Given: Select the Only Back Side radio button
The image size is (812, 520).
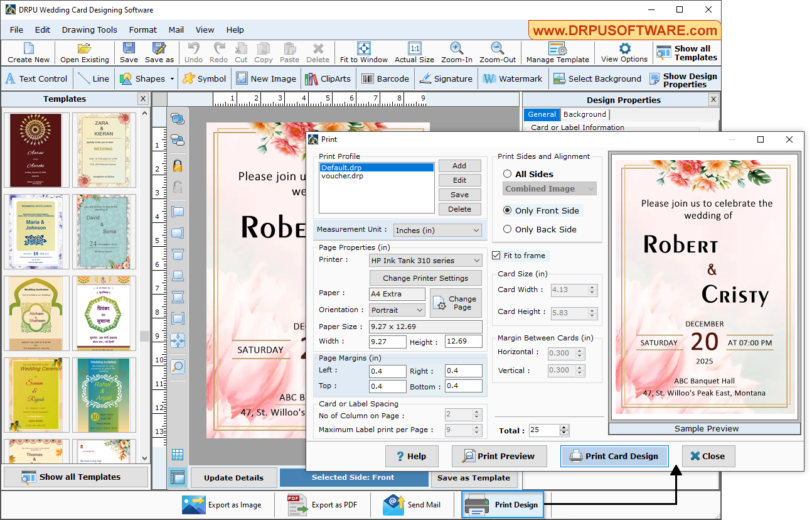Looking at the screenshot, I should coord(508,229).
